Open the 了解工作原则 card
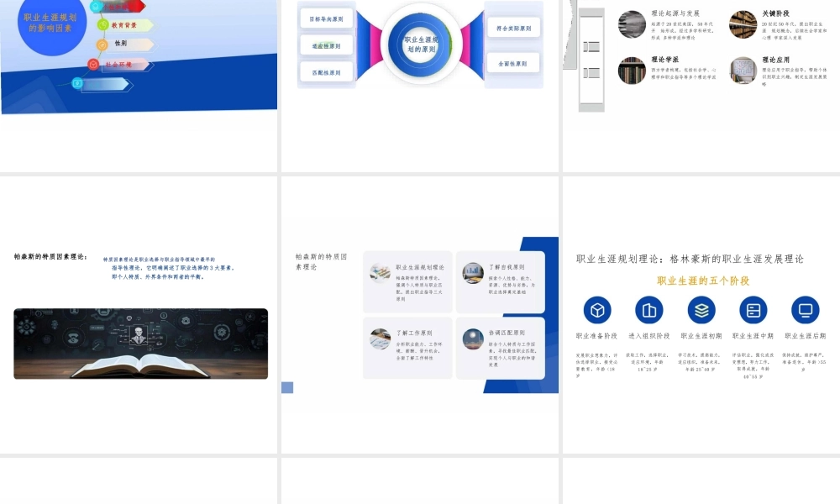This screenshot has height=504, width=840. point(407,348)
